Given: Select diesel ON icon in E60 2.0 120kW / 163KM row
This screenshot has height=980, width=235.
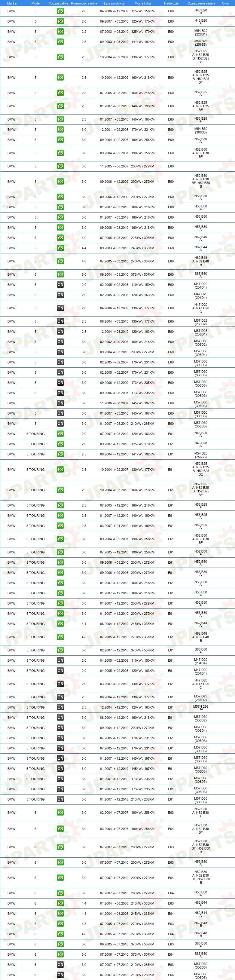Looking at the screenshot, I should pos(60,295).
